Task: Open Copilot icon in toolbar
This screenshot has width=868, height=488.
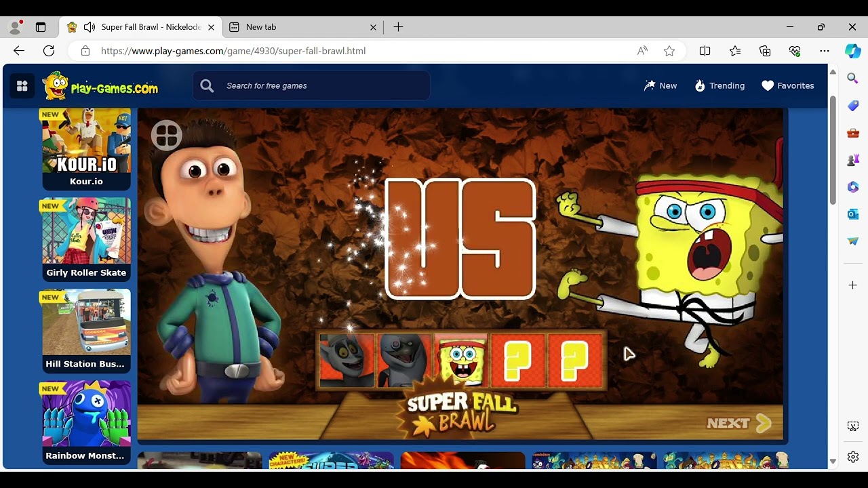Action: [x=853, y=51]
